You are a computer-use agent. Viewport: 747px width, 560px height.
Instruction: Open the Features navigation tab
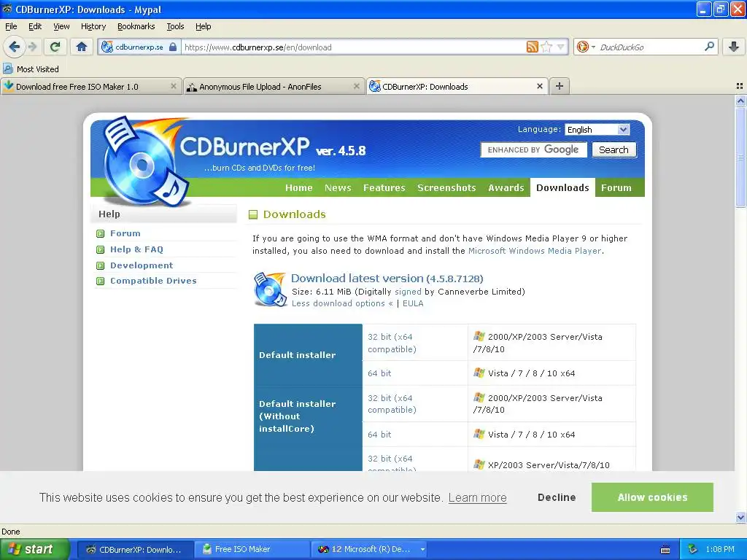(x=384, y=187)
